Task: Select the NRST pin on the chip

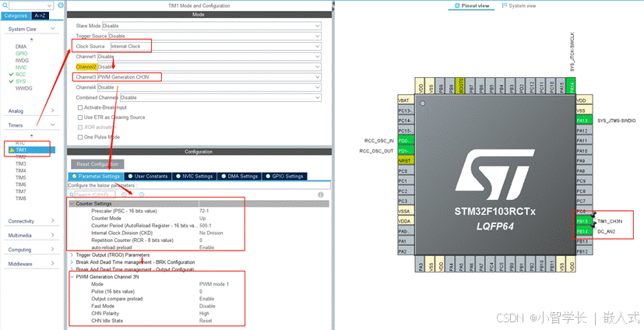Action: click(x=406, y=161)
